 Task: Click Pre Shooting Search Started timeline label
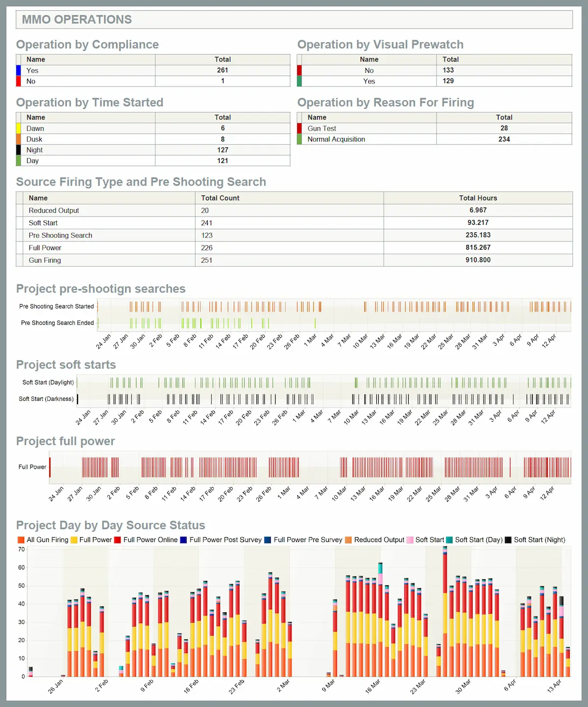click(x=56, y=306)
